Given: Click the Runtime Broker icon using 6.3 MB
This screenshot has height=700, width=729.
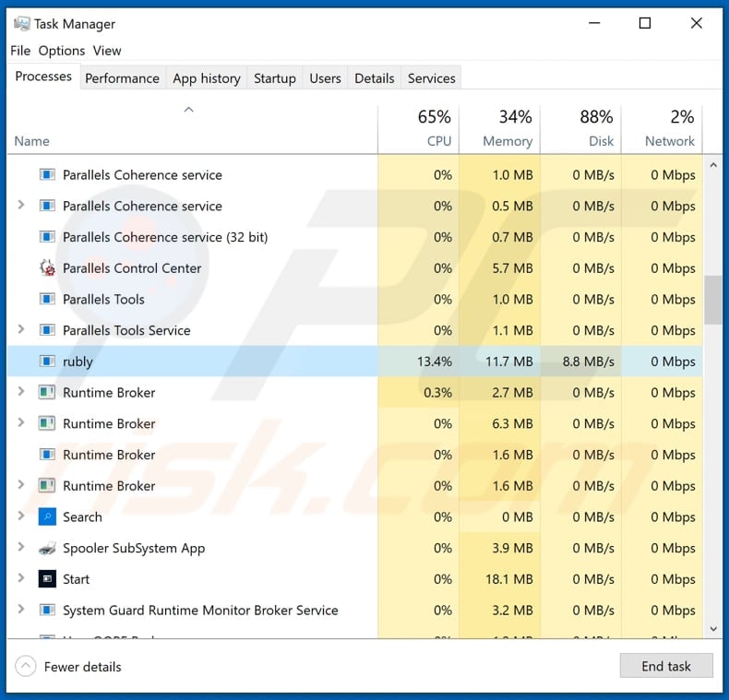Looking at the screenshot, I should tap(47, 423).
